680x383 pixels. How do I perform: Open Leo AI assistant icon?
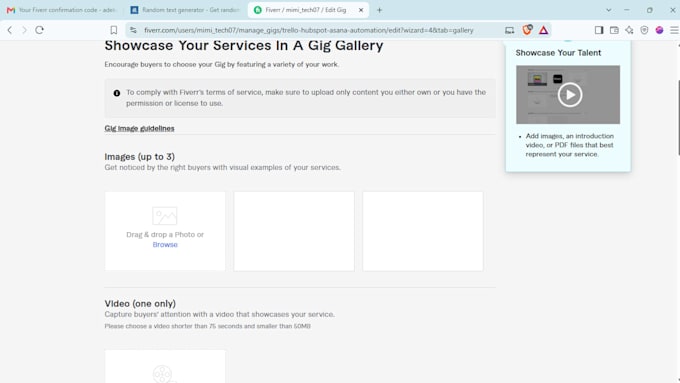629,30
